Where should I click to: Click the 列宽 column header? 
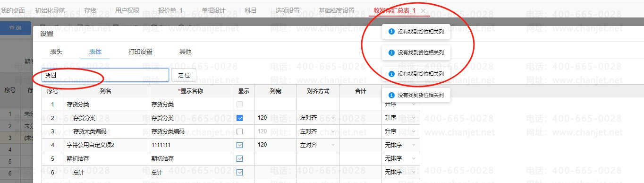pyautogui.click(x=275, y=91)
